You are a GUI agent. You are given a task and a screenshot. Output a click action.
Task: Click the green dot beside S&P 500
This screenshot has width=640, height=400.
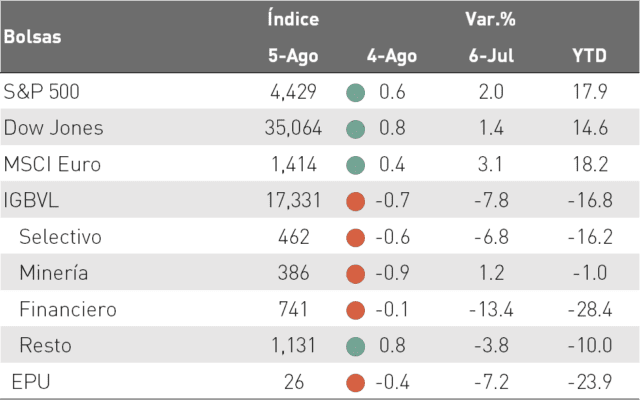(356, 93)
